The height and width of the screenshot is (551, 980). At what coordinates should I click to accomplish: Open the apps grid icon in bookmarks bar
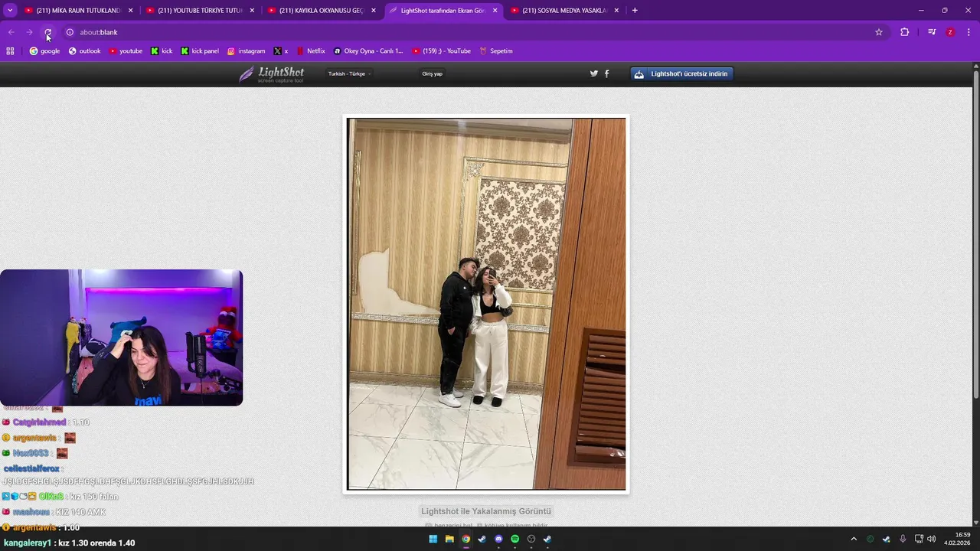10,51
